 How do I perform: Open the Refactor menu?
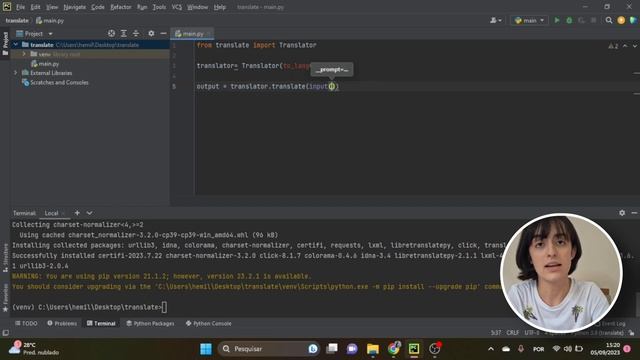click(x=121, y=7)
